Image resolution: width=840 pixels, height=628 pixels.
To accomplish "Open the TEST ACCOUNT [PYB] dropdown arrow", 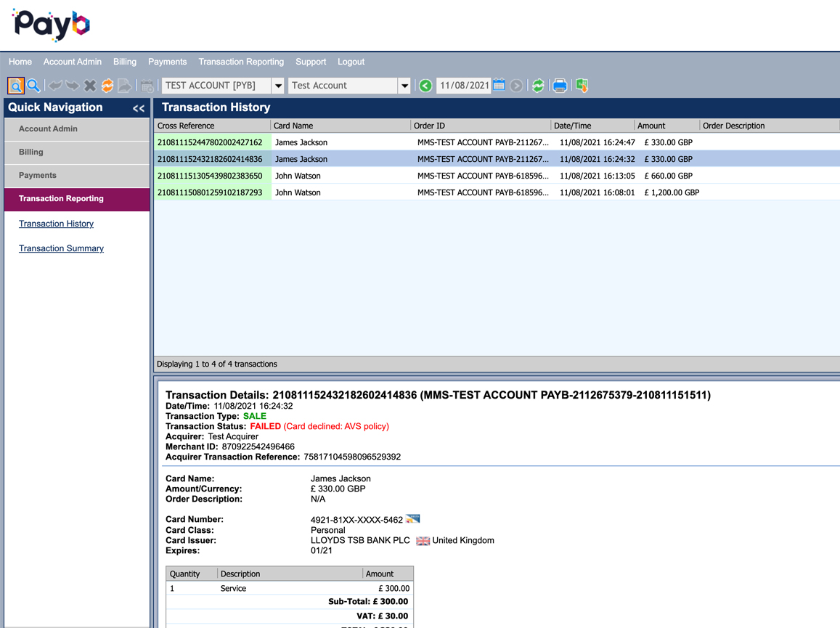I will pyautogui.click(x=278, y=86).
